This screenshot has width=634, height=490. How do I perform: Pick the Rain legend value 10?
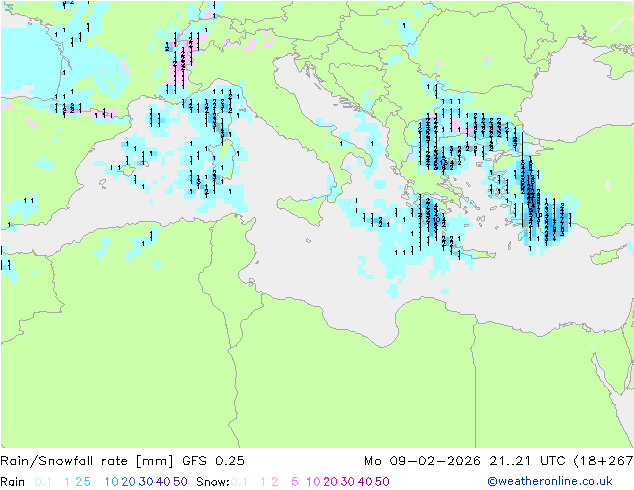(x=112, y=482)
